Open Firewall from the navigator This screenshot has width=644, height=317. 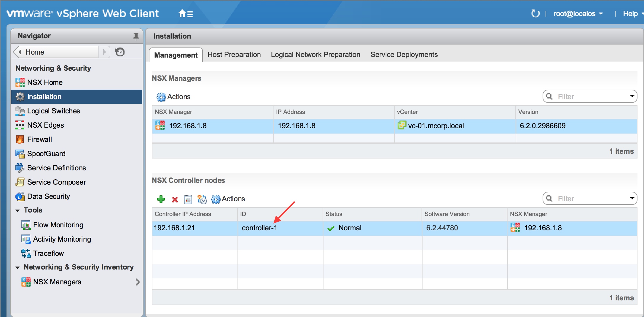coord(39,140)
